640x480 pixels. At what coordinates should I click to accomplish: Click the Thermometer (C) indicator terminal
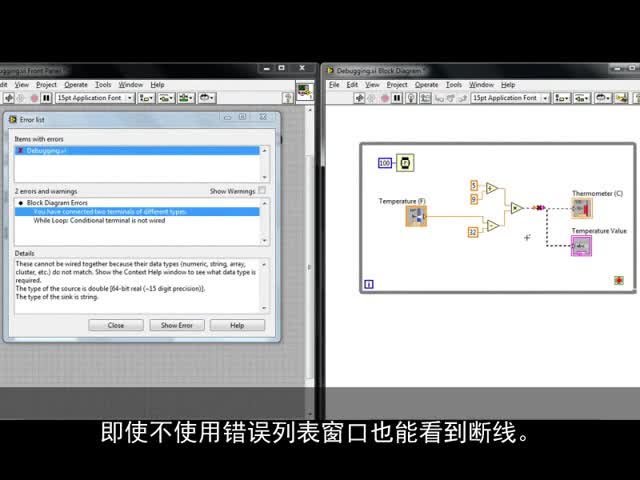point(582,209)
